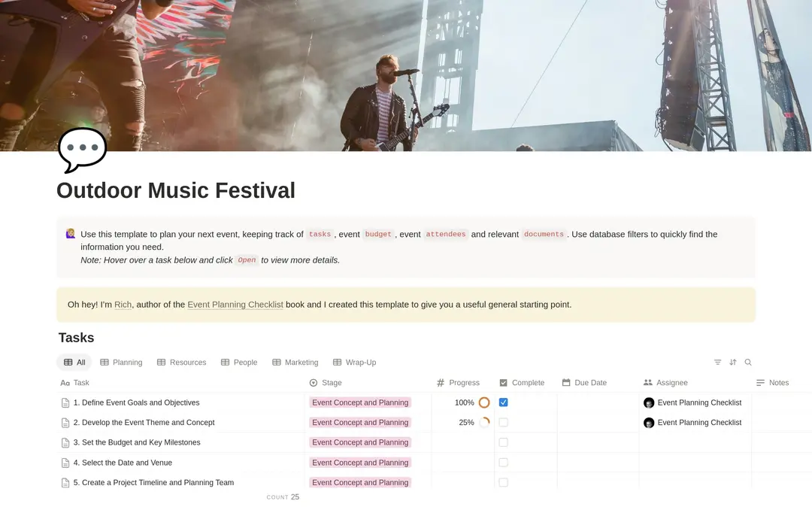Click page icon of task 2 Develop Event Theme
Screen dimensions: 812x507
(65, 423)
